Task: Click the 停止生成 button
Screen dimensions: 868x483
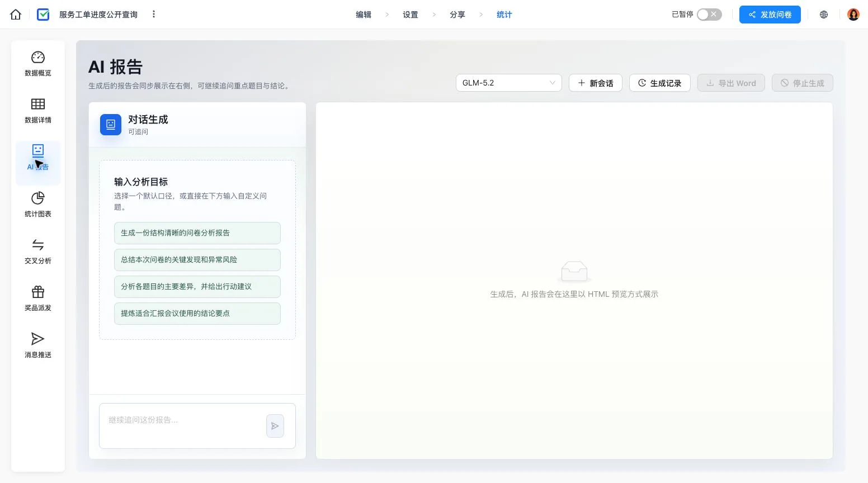Action: (x=803, y=83)
